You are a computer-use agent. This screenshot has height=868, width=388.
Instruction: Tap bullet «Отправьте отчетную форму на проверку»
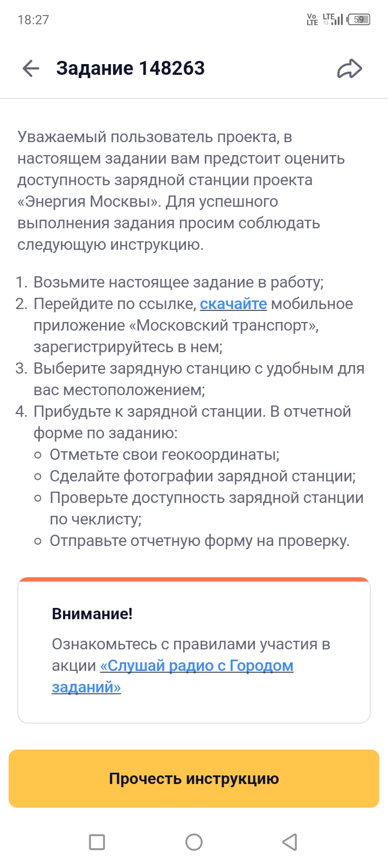200,541
